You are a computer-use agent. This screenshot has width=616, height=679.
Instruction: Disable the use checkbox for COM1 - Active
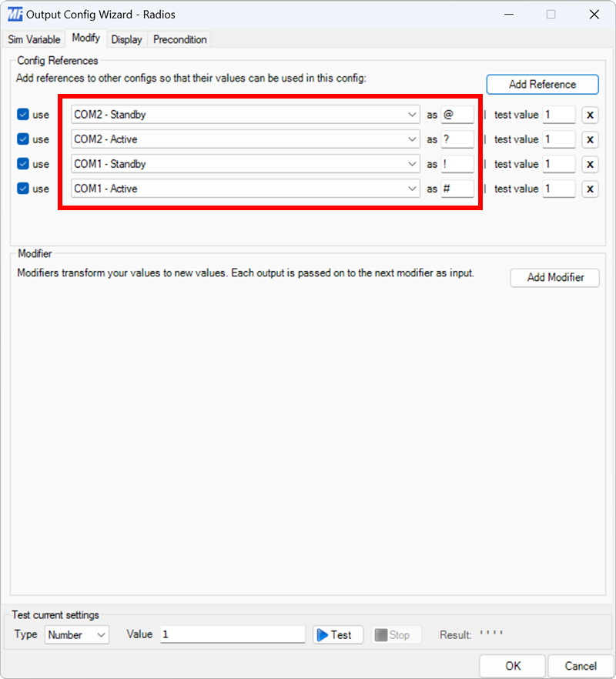(x=22, y=188)
